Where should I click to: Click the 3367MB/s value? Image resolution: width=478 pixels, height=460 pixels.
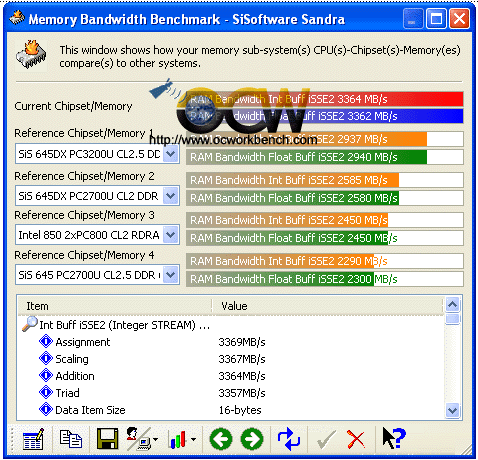242,359
